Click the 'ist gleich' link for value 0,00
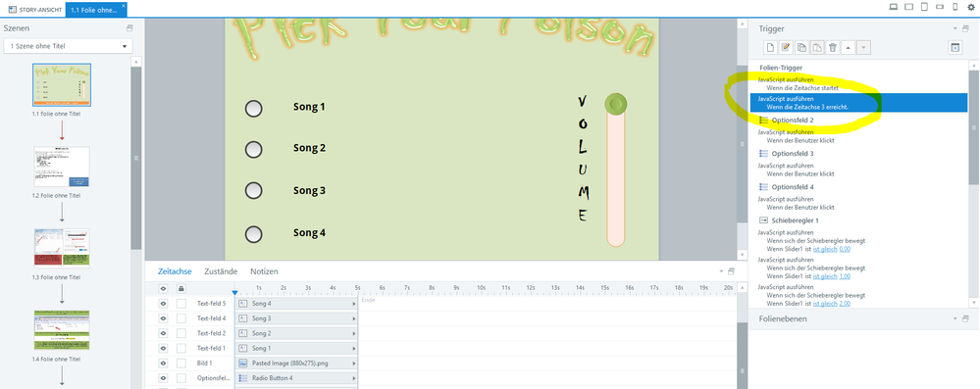The height and width of the screenshot is (389, 980). (x=825, y=249)
